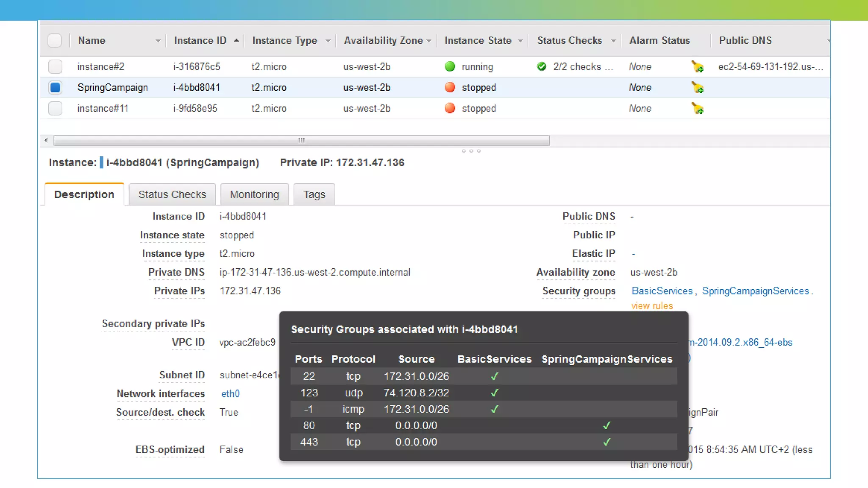This screenshot has height=488, width=868.
Task: Click green status check icon for instance#2
Action: point(541,67)
